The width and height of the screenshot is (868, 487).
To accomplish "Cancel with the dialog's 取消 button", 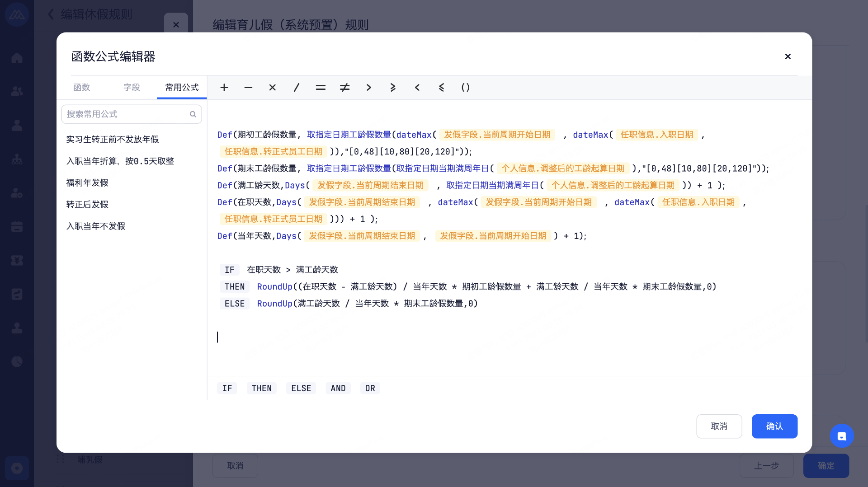I will click(719, 426).
